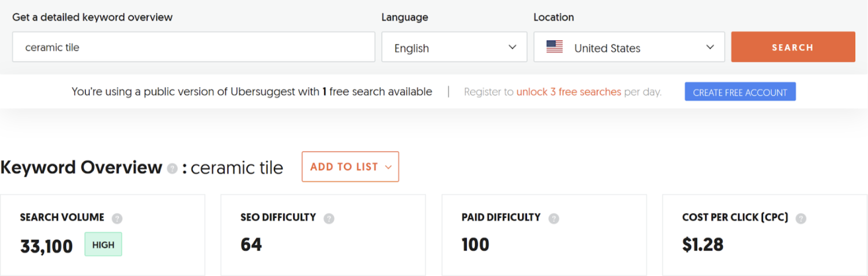The image size is (868, 276).
Task: Click the chevron arrow in Language box
Action: pos(512,47)
